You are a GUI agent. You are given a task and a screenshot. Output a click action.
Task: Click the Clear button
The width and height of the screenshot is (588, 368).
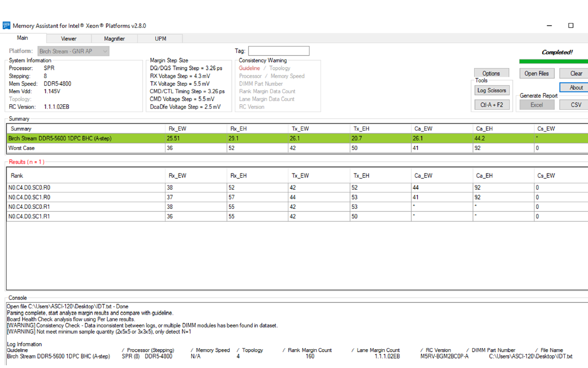pos(574,73)
